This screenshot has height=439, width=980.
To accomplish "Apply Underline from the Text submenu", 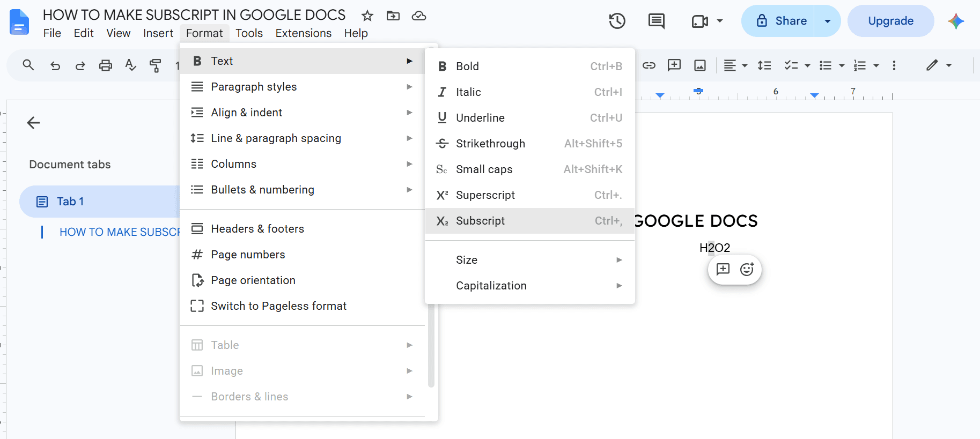I will coord(530,118).
